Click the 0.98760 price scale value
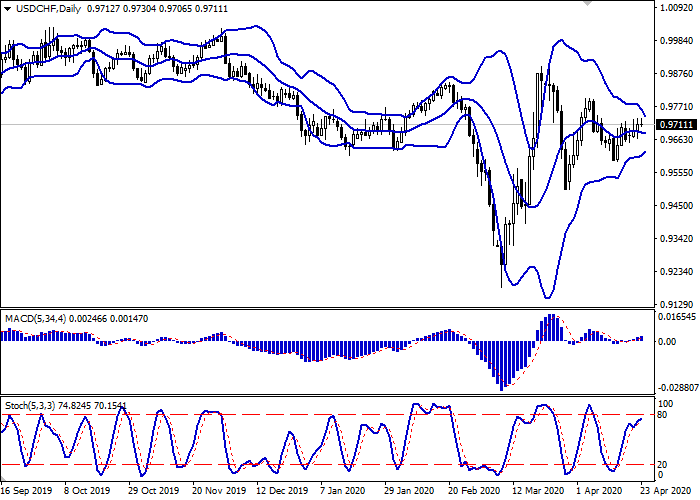Screen dimensions: 700x500 [676, 74]
